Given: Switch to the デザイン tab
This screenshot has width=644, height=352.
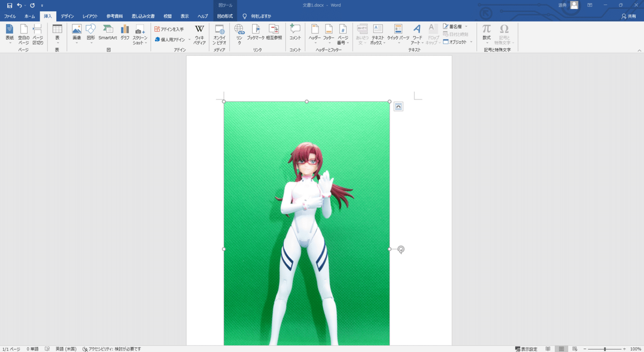Looking at the screenshot, I should click(x=67, y=17).
